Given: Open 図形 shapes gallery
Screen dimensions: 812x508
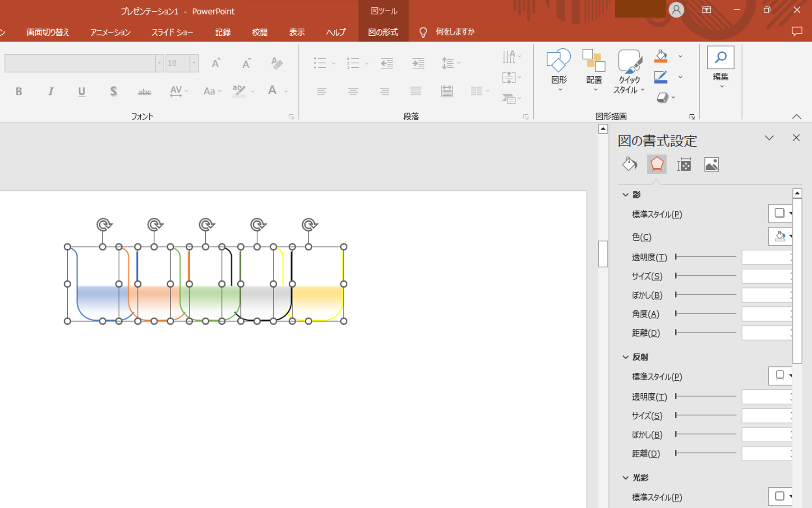Looking at the screenshot, I should point(559,70).
